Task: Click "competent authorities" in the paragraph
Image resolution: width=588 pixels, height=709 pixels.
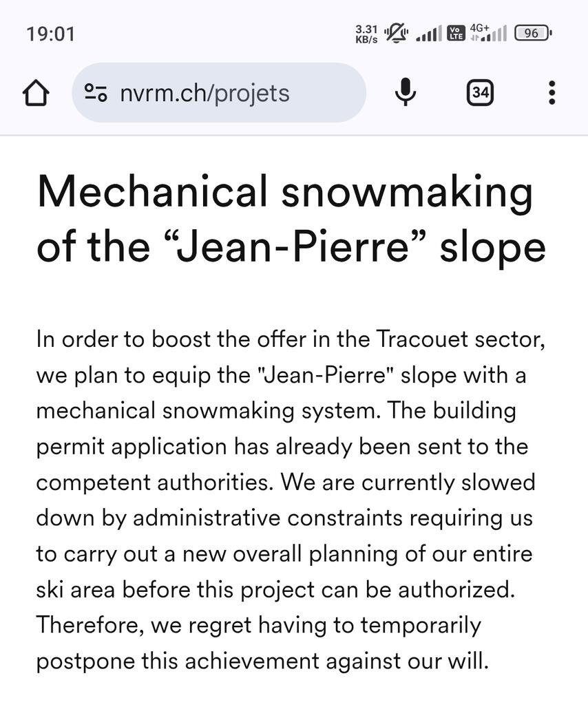Action: 154,483
